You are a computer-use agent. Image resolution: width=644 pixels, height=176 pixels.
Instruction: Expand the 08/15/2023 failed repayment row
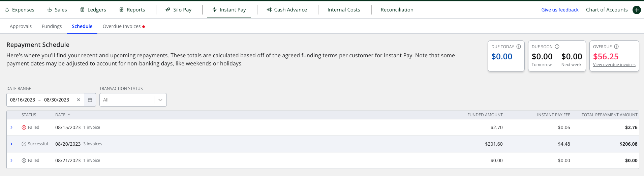click(11, 127)
